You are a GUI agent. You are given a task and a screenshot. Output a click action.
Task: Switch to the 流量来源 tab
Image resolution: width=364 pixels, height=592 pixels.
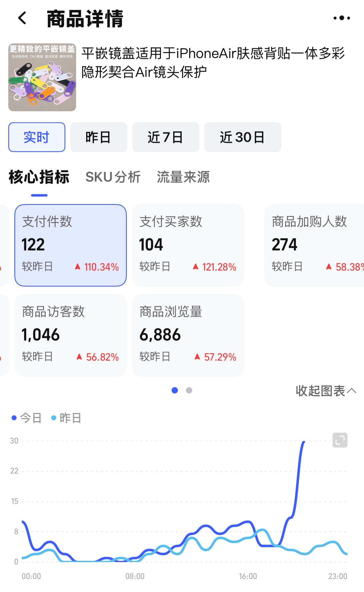(x=183, y=177)
